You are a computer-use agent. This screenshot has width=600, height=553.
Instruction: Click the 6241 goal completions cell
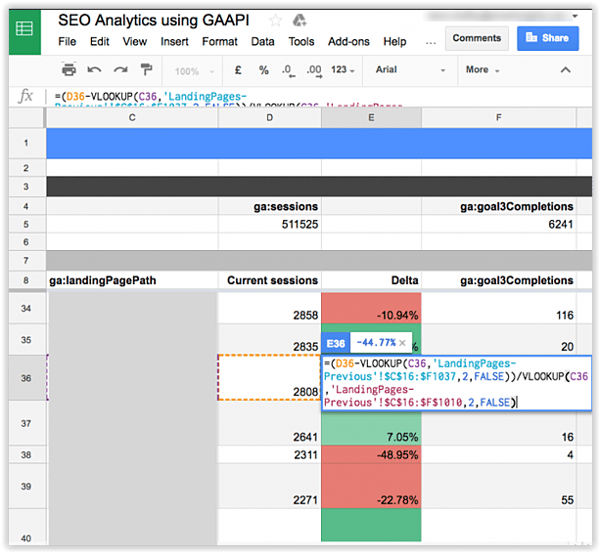pos(499,224)
